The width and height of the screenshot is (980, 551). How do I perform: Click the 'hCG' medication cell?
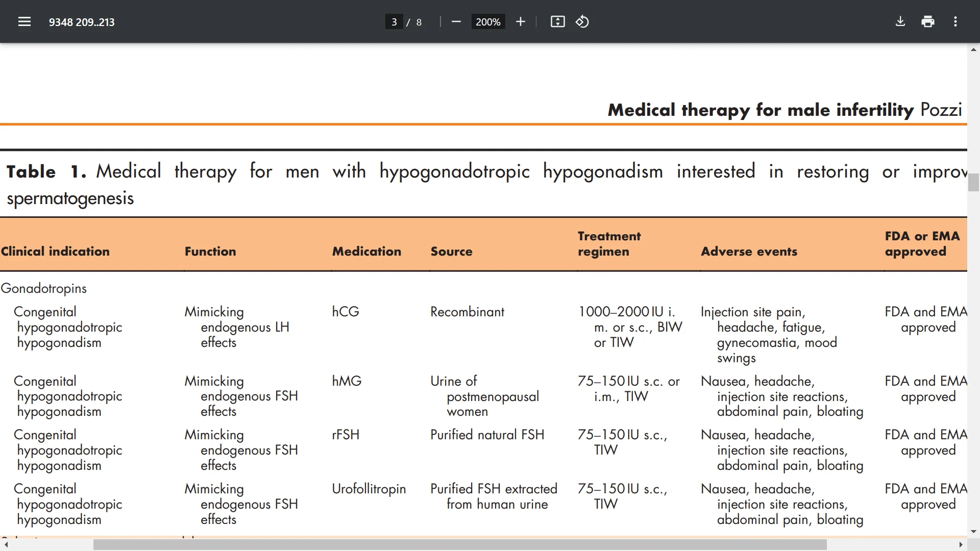346,312
